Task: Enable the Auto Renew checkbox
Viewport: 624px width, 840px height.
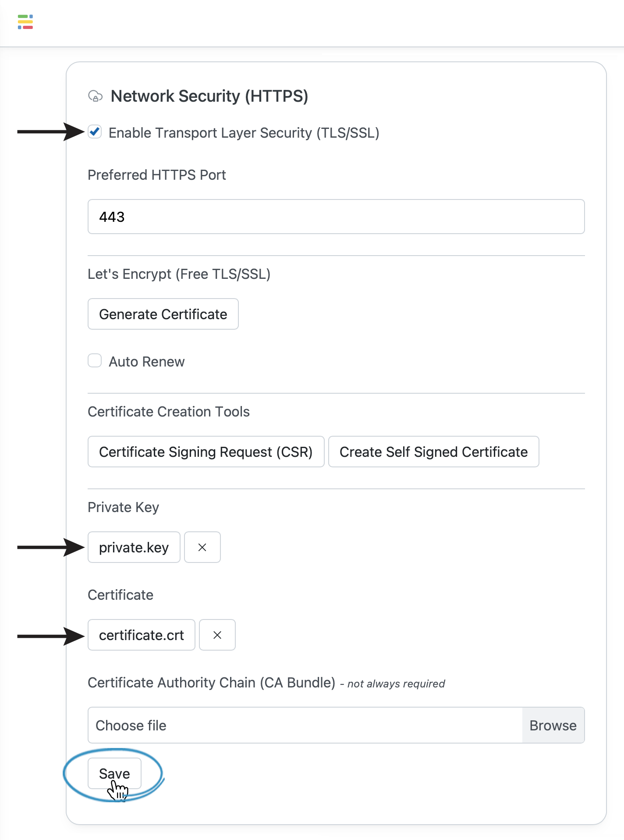Action: point(95,361)
